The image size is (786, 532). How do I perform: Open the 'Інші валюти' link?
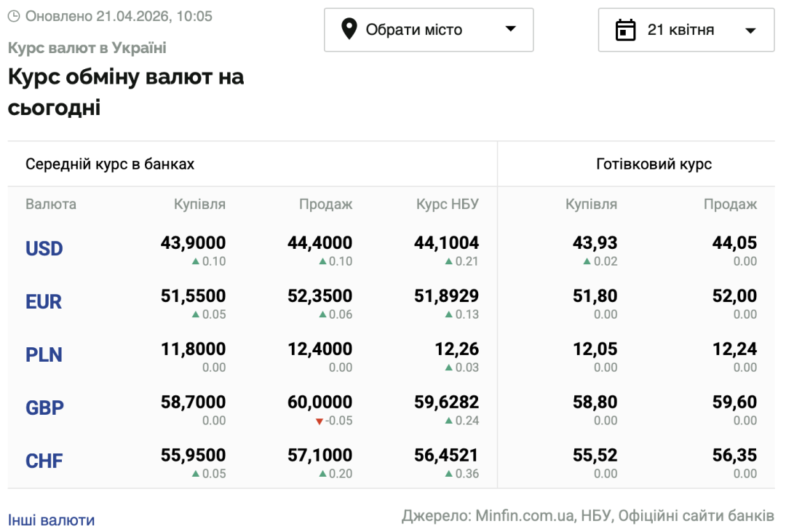[51, 520]
